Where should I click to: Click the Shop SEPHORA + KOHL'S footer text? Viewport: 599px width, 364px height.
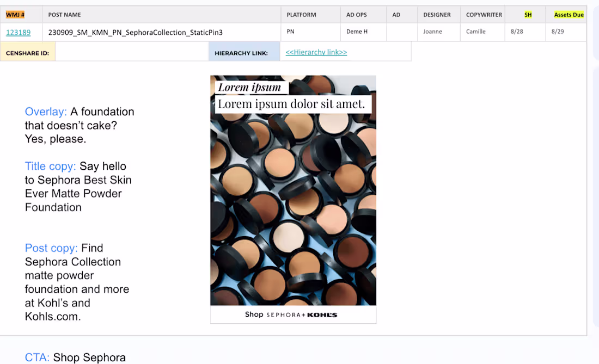click(293, 314)
